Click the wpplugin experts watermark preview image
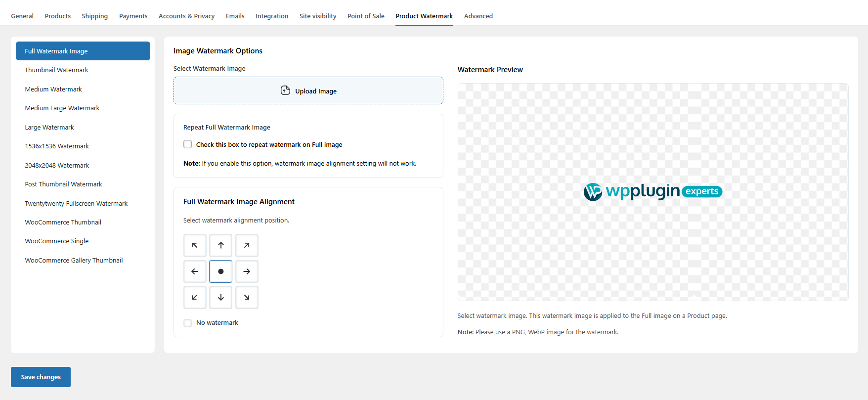 [653, 191]
